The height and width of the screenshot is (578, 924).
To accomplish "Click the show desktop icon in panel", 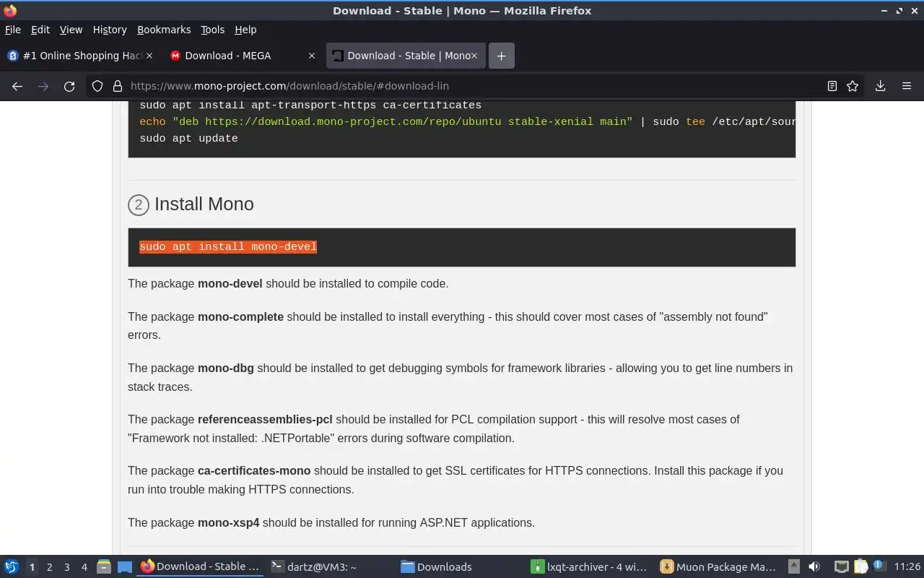I will (125, 567).
